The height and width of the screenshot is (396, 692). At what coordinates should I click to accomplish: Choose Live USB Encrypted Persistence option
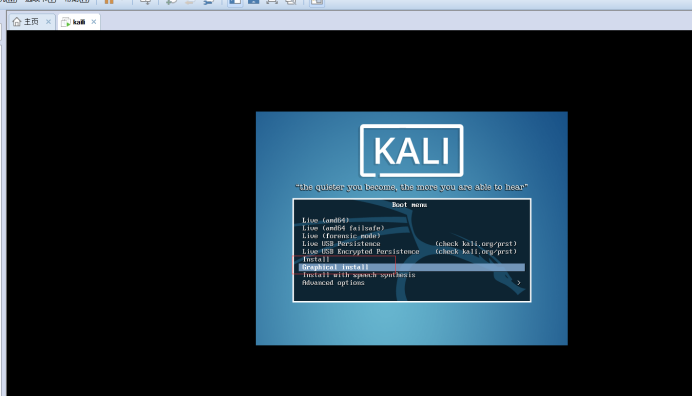[361, 252]
